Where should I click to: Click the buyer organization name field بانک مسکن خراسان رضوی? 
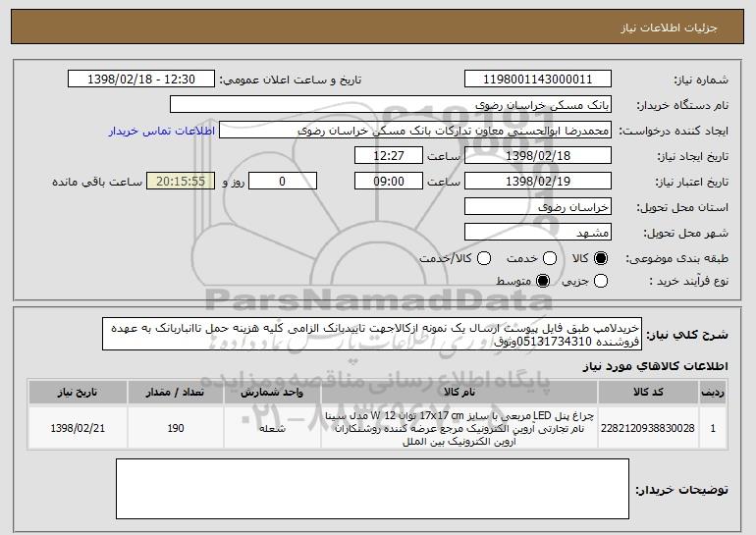point(391,105)
